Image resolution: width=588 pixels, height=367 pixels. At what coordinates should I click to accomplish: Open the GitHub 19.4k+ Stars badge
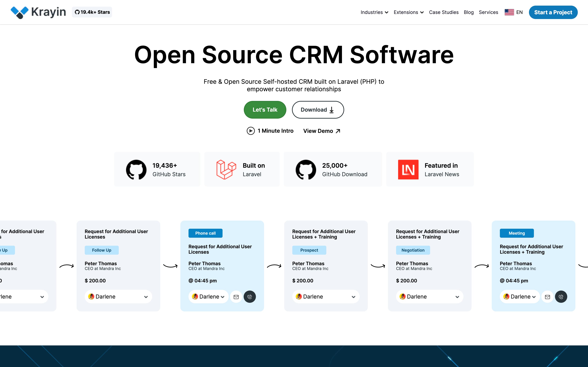(92, 12)
